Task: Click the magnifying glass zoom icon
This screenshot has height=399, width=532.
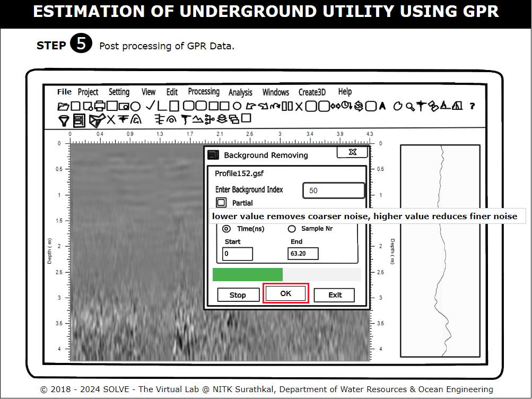Action: pyautogui.click(x=410, y=107)
